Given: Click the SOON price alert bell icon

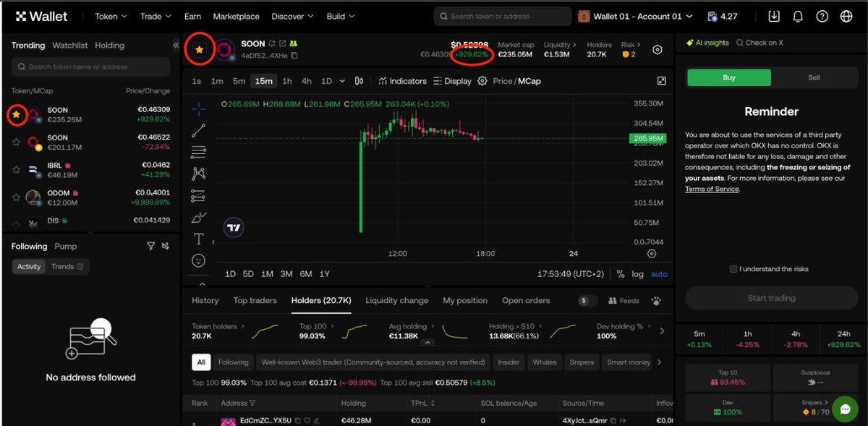Looking at the screenshot, I should 272,44.
